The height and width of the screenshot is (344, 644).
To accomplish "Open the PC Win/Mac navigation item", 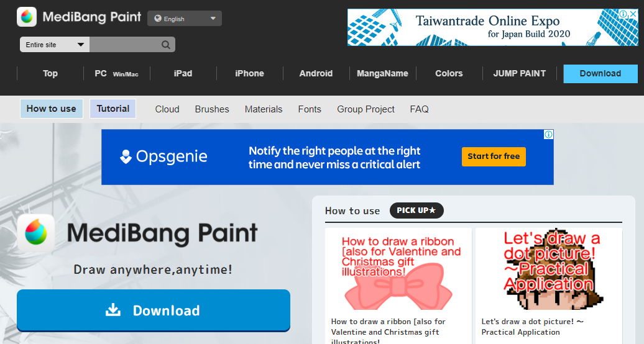I will (117, 73).
